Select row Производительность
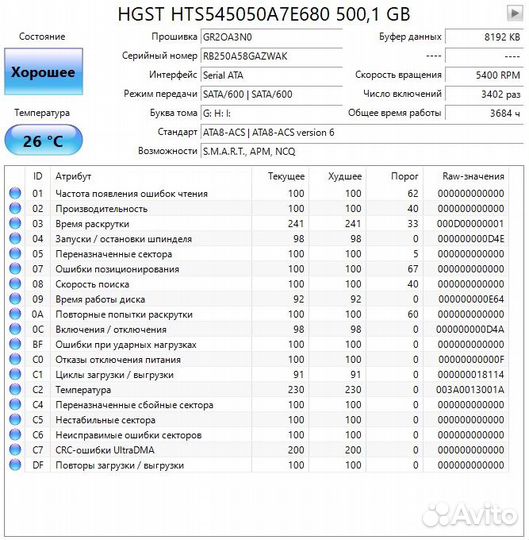Viewport: 529px width, 540px height. click(x=257, y=208)
